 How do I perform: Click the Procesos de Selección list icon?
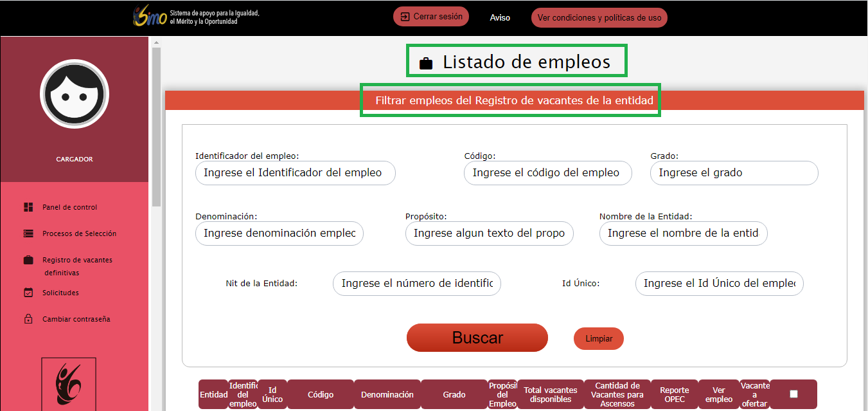pos(28,233)
